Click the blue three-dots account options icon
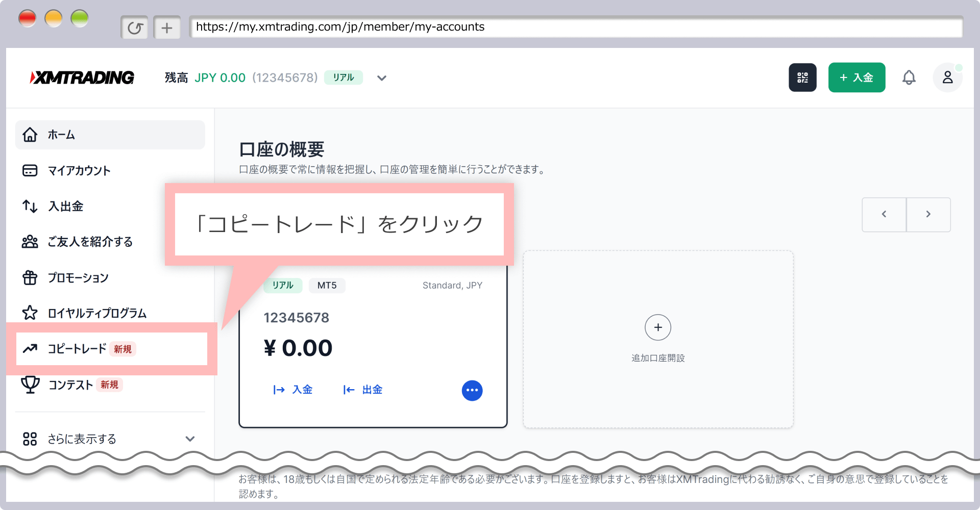980x510 pixels. [x=472, y=391]
